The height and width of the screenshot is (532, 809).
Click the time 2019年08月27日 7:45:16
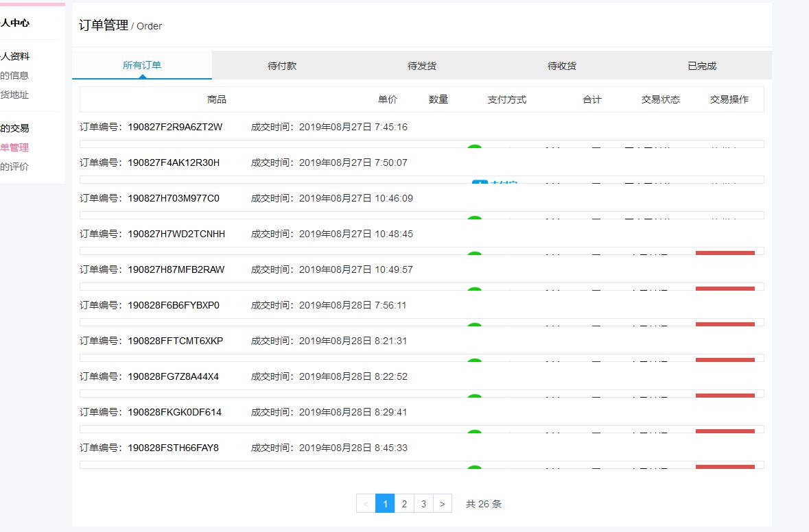353,127
